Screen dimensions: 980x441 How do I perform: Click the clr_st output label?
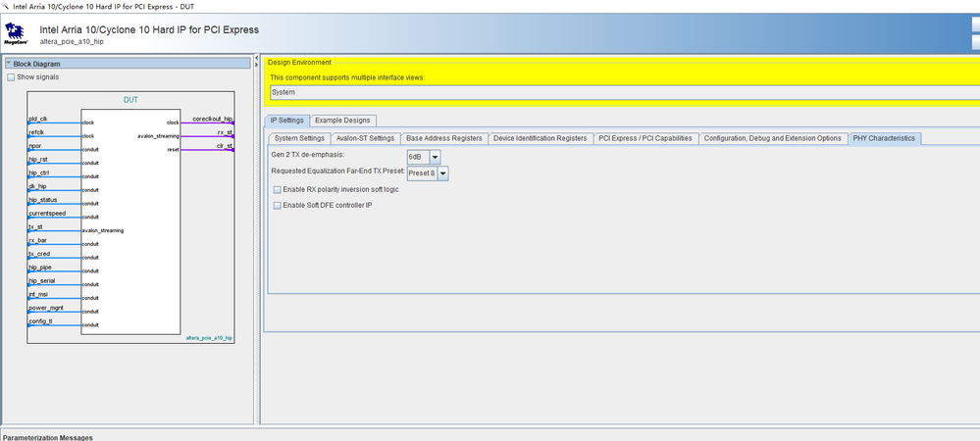(225, 146)
